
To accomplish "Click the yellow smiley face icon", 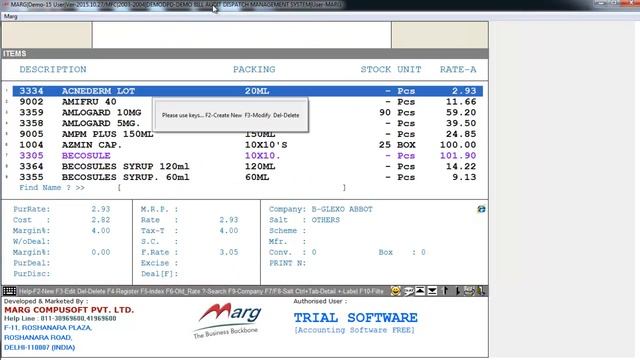I will pos(395,291).
